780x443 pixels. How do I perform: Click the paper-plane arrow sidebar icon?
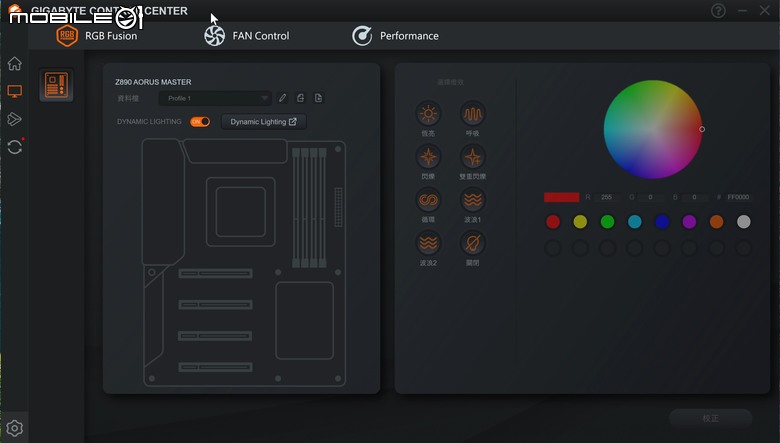pos(14,119)
